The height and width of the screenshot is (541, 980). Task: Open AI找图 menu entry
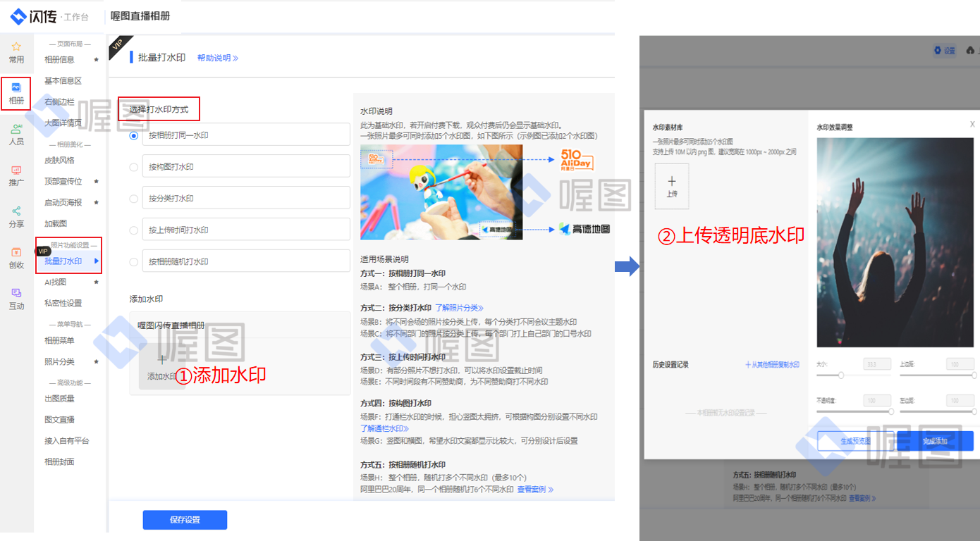[x=55, y=282]
